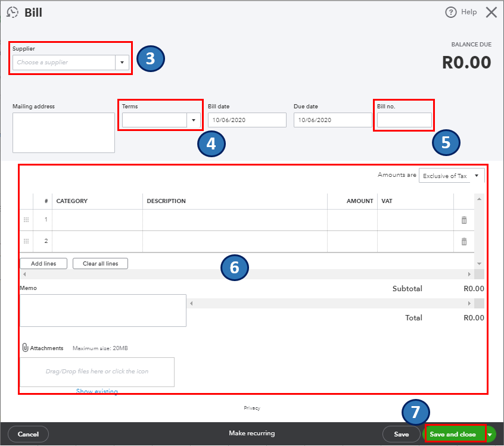
Task: Click the Choose a supplier field
Action: tap(64, 63)
